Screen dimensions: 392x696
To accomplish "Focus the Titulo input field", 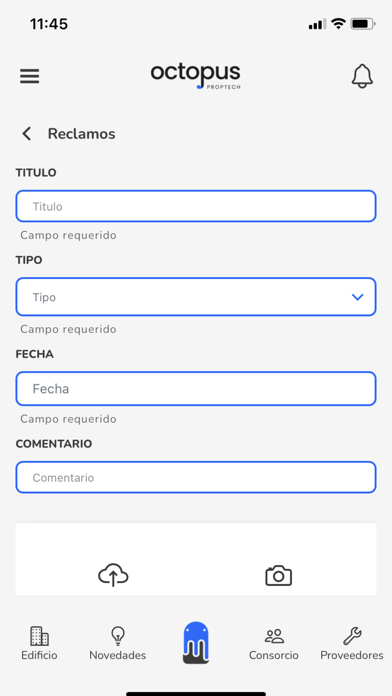I will [x=196, y=206].
